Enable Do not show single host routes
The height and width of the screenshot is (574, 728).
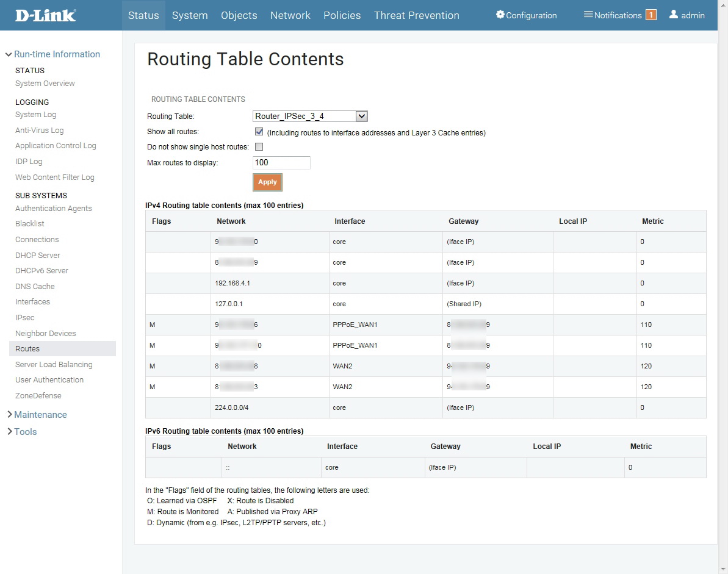pos(259,146)
